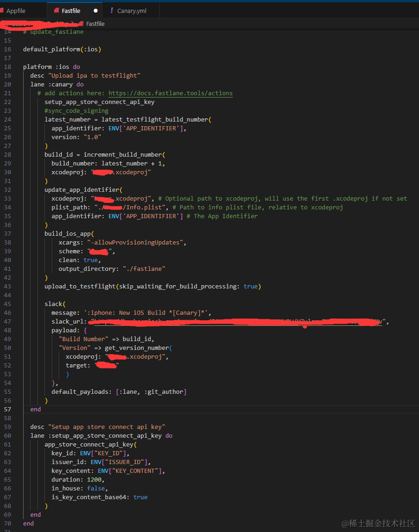Click is_key_content_base64: true line

click(x=99, y=497)
